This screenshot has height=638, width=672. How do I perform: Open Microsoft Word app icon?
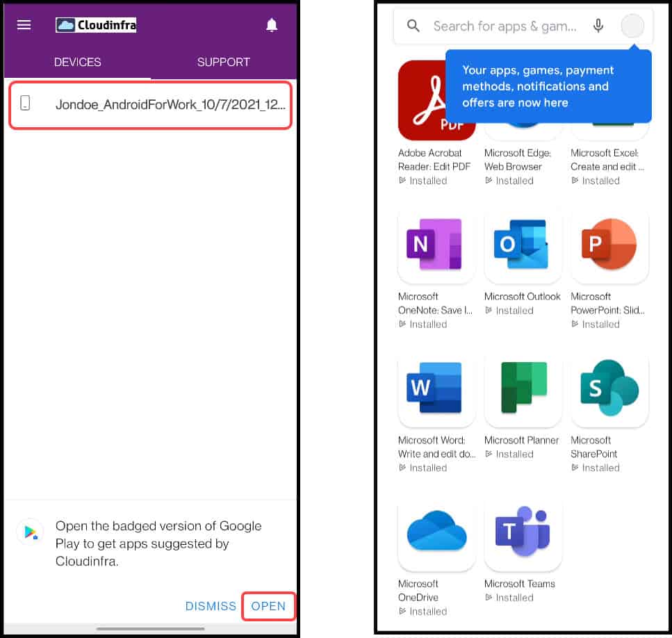tap(436, 388)
